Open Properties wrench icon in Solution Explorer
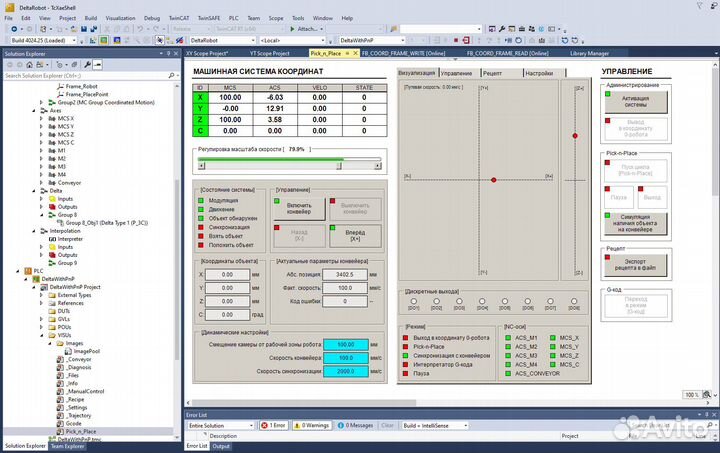Screen dimensions: 720x453 click(89, 64)
